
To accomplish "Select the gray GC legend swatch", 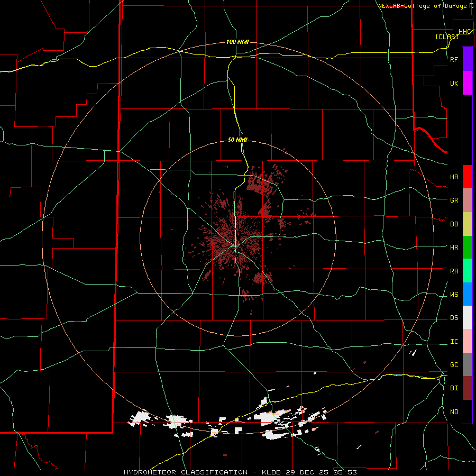I will [x=467, y=364].
